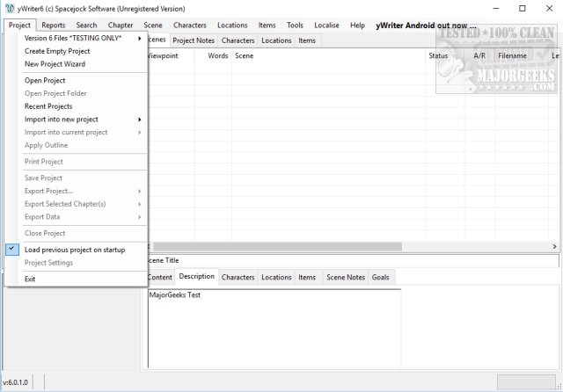This screenshot has width=563, height=392.
Task: Click yWriter Android out now announcement
Action: point(426,25)
